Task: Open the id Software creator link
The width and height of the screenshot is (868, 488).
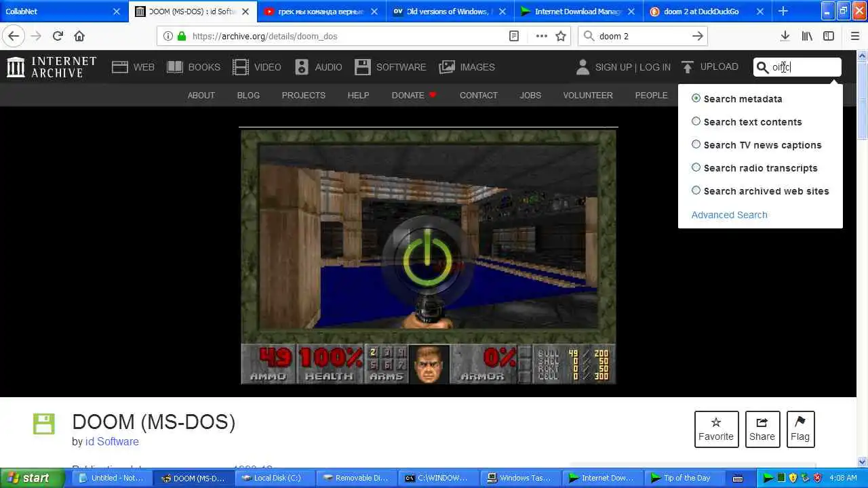Action: click(x=112, y=441)
